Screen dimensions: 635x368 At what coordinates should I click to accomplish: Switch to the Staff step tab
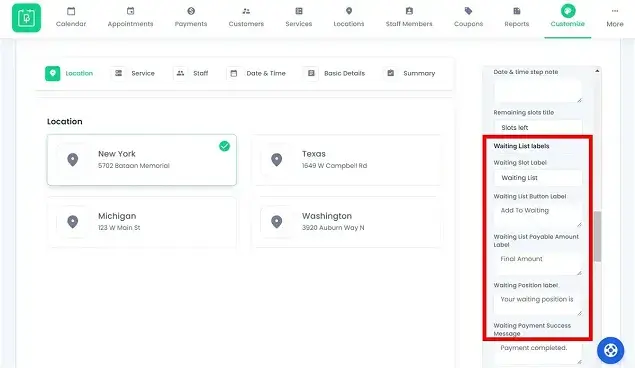pyautogui.click(x=191, y=73)
